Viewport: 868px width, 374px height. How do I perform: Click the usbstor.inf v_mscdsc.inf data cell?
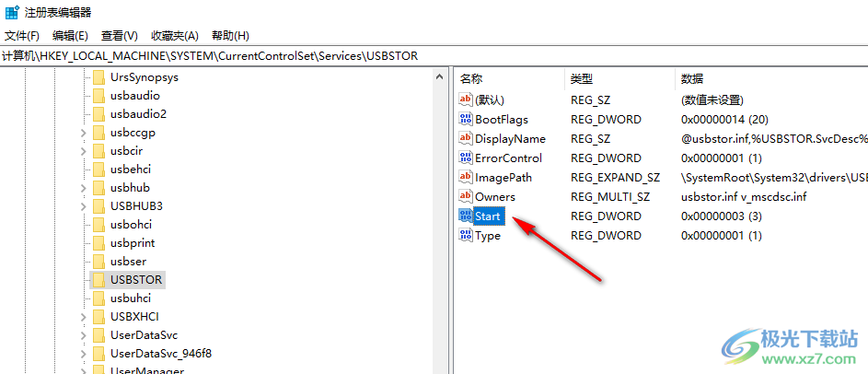click(744, 197)
